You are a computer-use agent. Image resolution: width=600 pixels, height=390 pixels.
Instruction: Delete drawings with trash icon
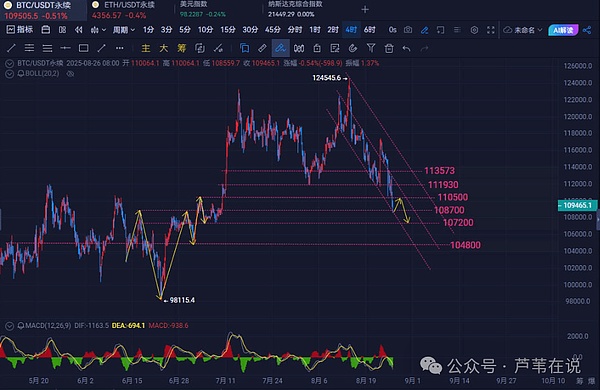pyautogui.click(x=389, y=48)
